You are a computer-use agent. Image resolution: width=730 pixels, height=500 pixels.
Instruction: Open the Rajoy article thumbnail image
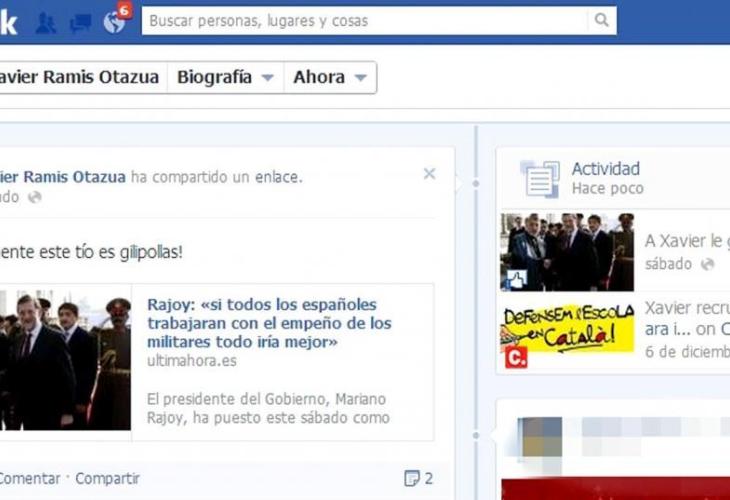coord(65,362)
